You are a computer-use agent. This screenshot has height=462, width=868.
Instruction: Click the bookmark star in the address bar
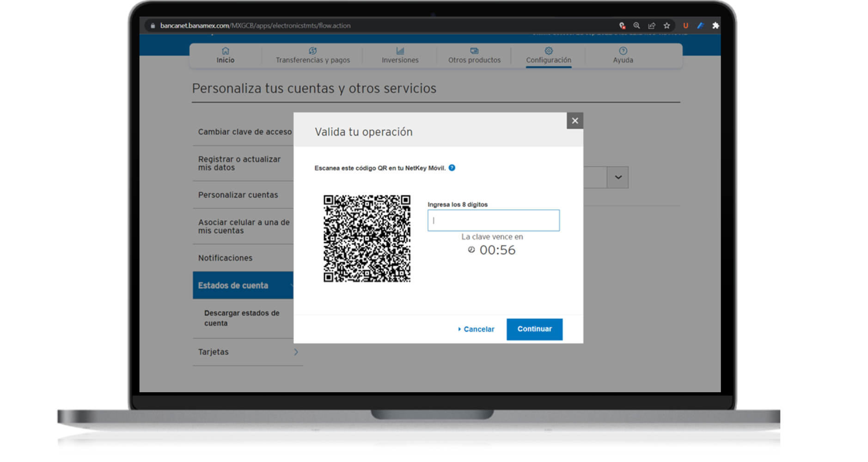coord(666,26)
